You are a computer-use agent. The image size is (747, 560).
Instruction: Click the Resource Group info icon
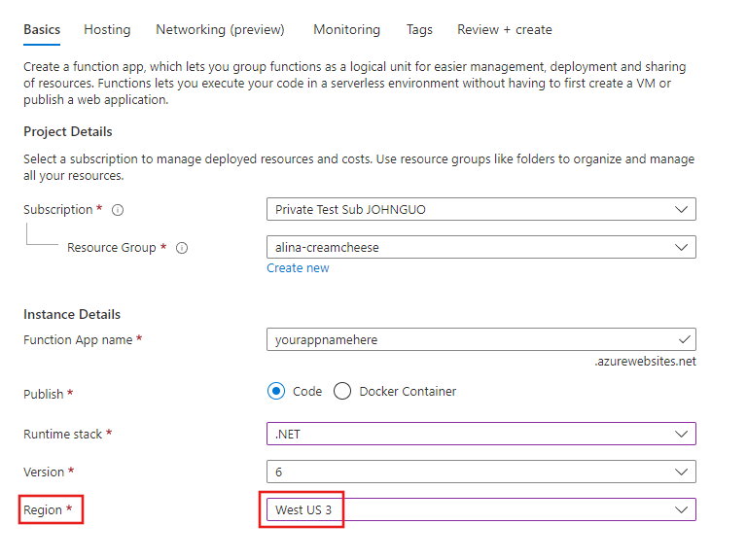click(x=182, y=248)
